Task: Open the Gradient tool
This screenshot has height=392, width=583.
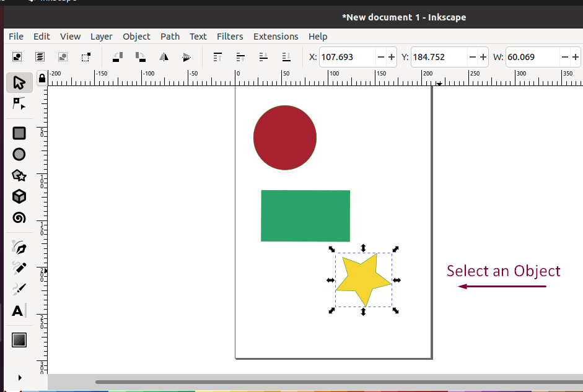Action: pyautogui.click(x=19, y=339)
